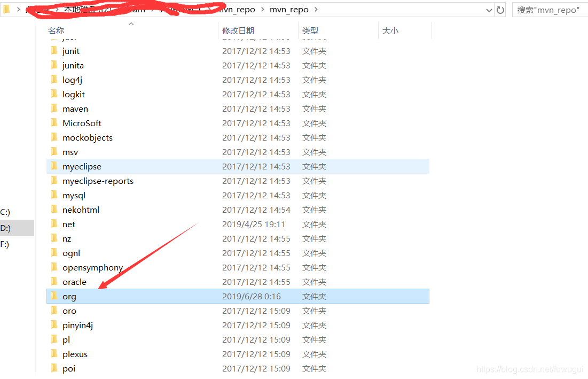Select the mysql folder name

click(74, 196)
